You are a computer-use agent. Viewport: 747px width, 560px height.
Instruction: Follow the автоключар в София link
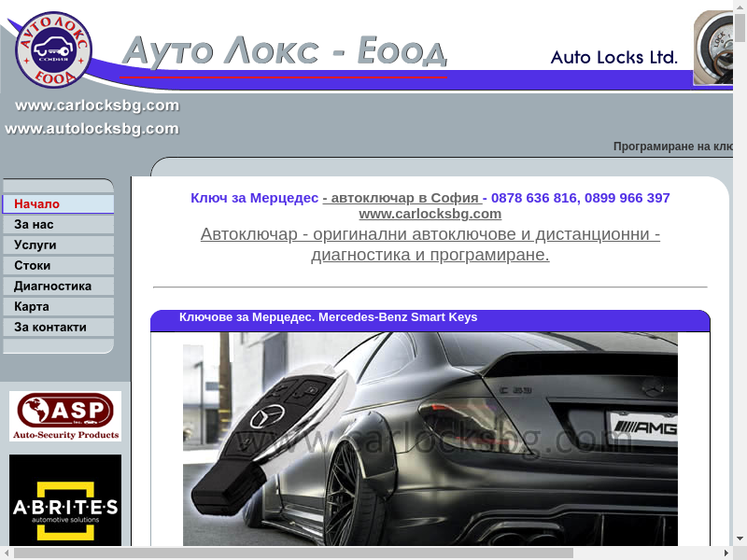pyautogui.click(x=402, y=198)
